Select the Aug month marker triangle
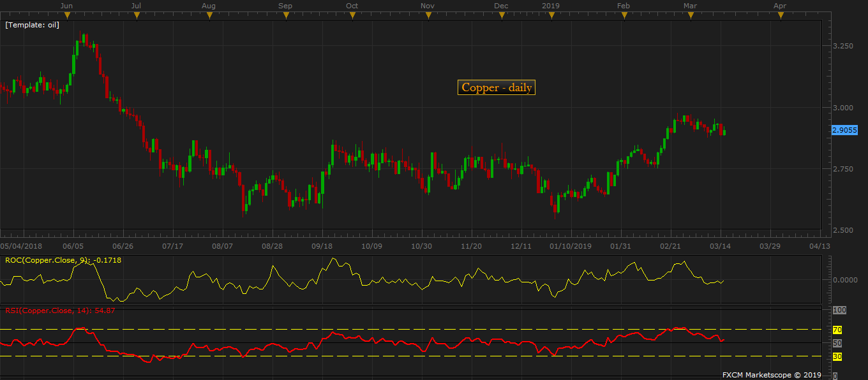The height and width of the screenshot is (380, 868). pos(209,16)
